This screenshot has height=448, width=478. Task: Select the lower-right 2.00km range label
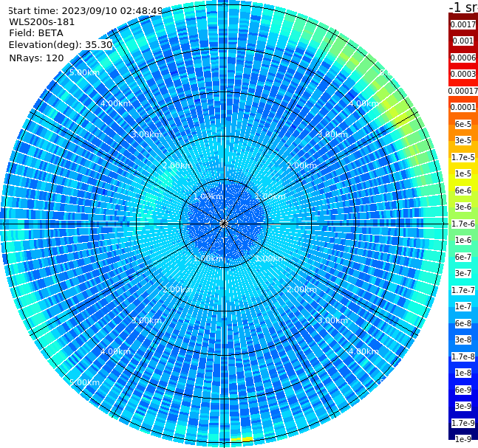coord(302,289)
